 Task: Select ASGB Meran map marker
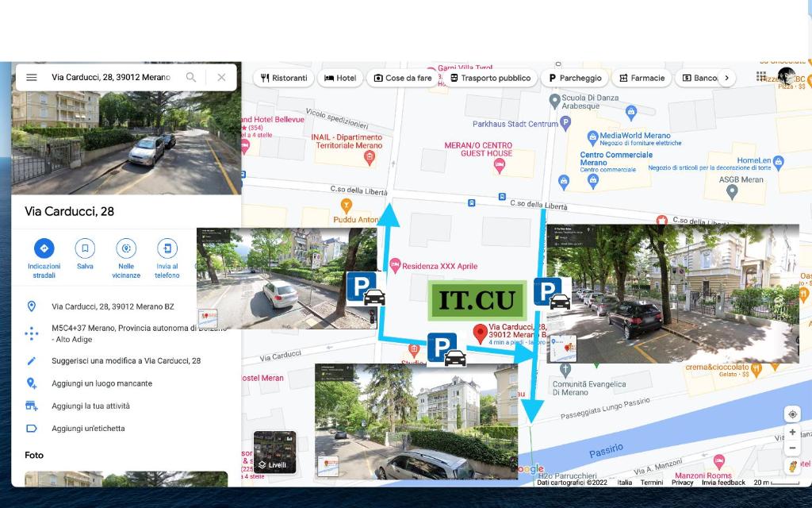click(732, 192)
